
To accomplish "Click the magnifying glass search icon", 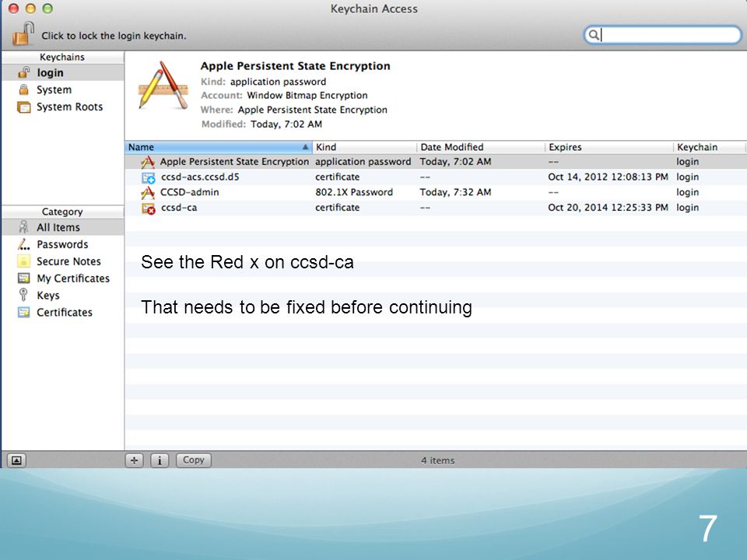I will (594, 35).
